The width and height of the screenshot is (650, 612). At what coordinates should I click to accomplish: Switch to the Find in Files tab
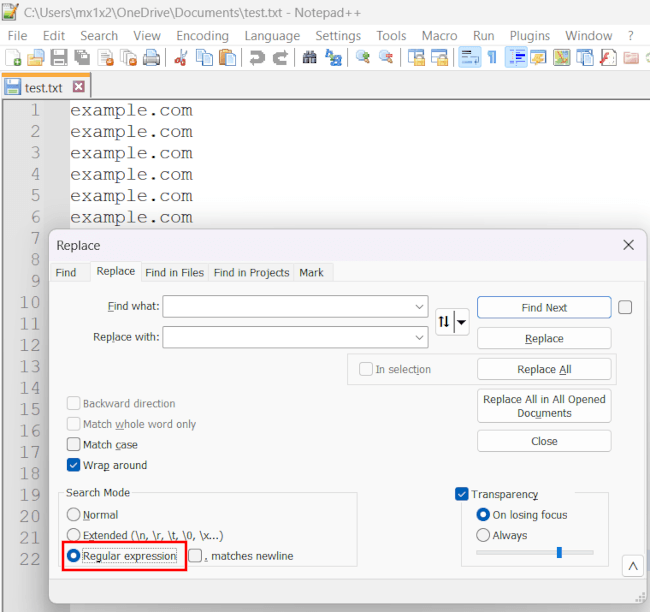175,272
